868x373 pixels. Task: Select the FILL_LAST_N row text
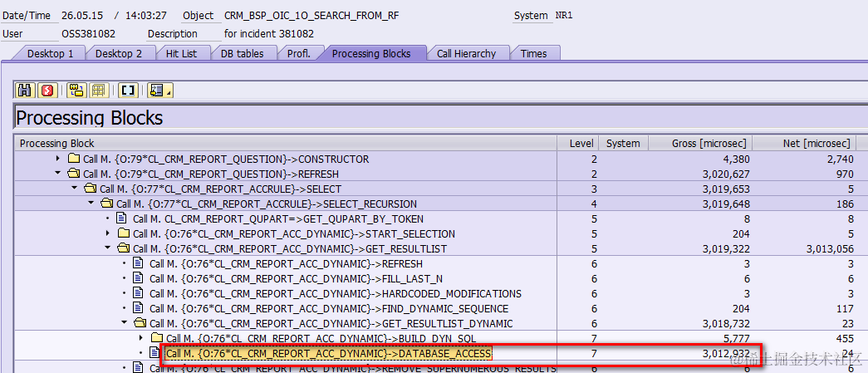[297, 279]
